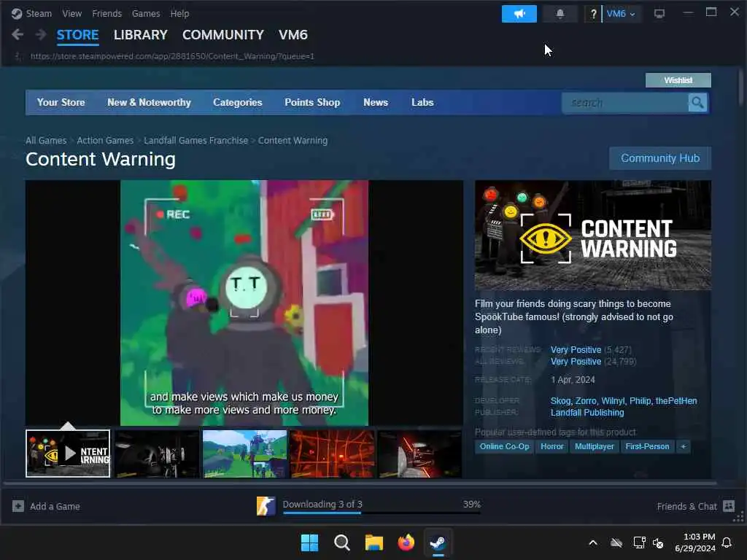
Task: Click the Add a Game plus icon
Action: point(18,506)
